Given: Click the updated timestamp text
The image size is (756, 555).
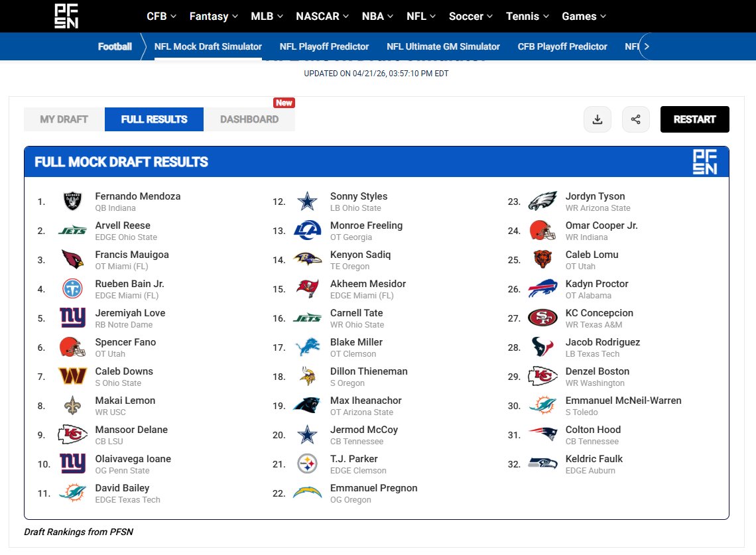Looking at the screenshot, I should [x=376, y=74].
